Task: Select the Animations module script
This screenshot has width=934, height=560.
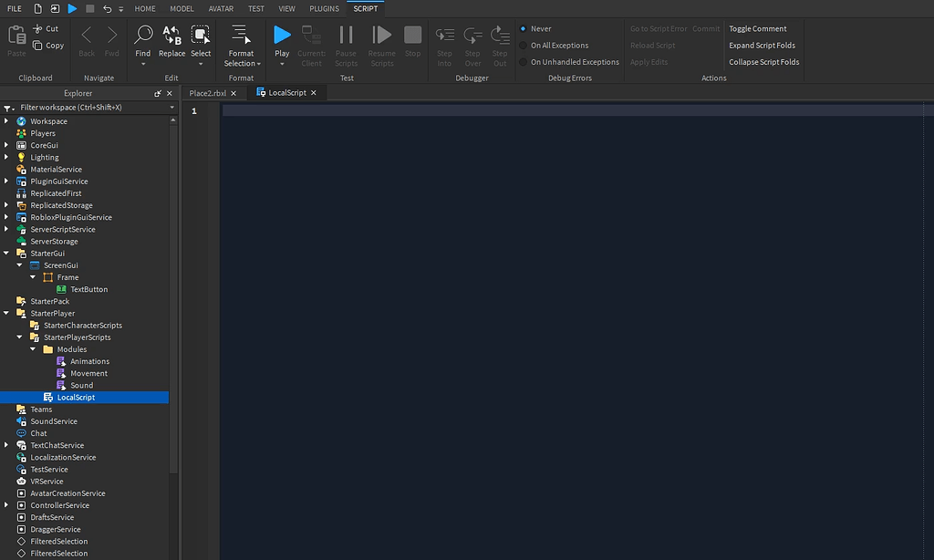Action: 89,361
